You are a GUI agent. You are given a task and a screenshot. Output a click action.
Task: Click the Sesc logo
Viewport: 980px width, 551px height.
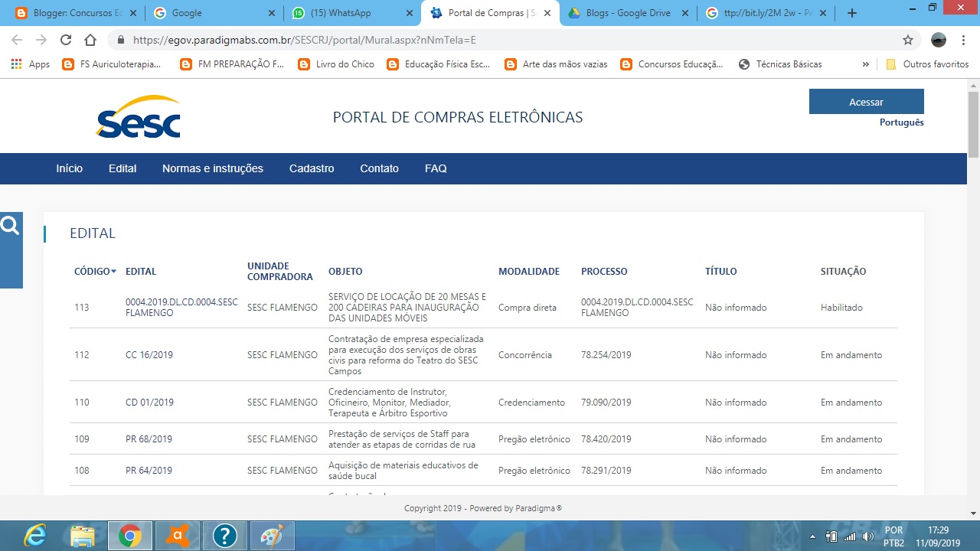138,117
